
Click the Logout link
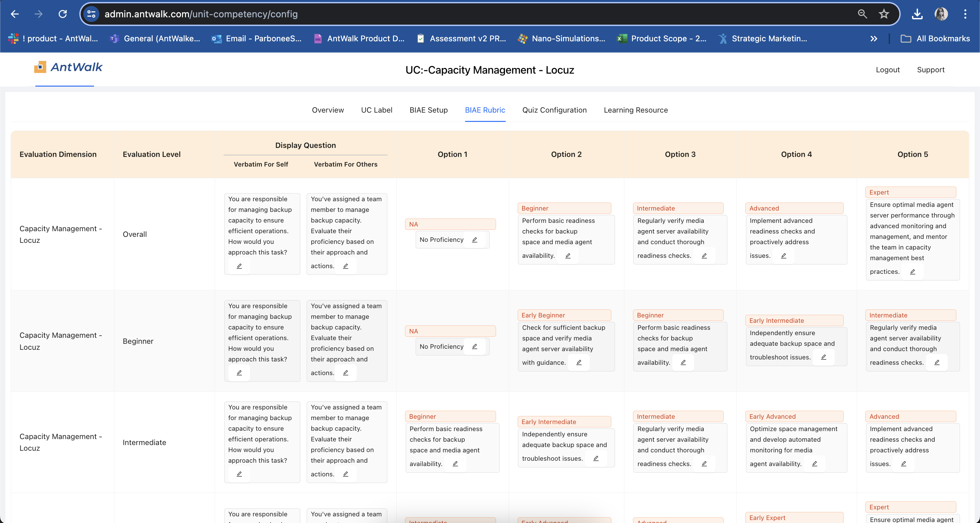888,70
